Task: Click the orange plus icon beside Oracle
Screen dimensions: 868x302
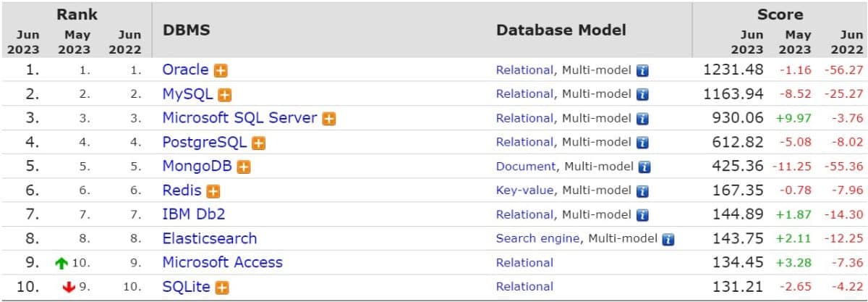Action: click(221, 71)
